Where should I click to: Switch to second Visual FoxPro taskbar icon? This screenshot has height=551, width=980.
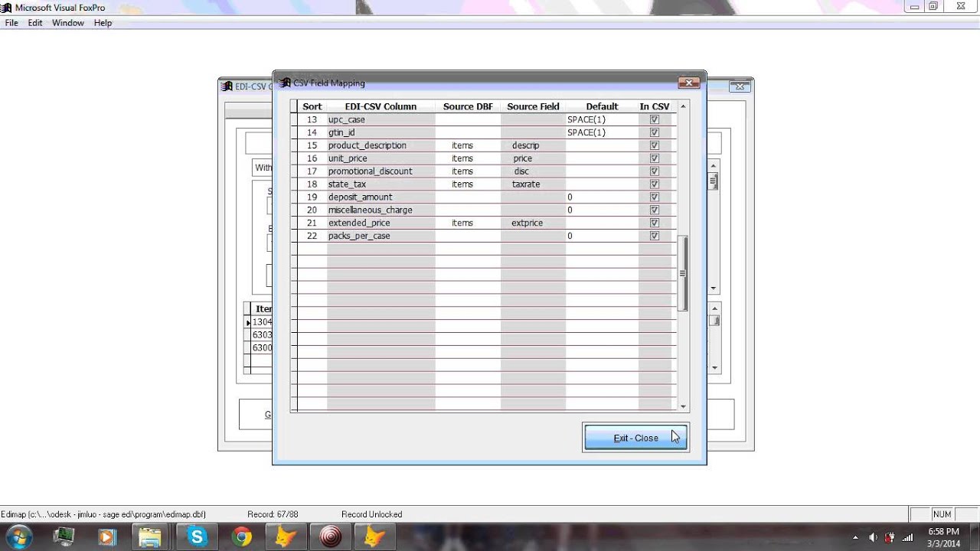[374, 537]
